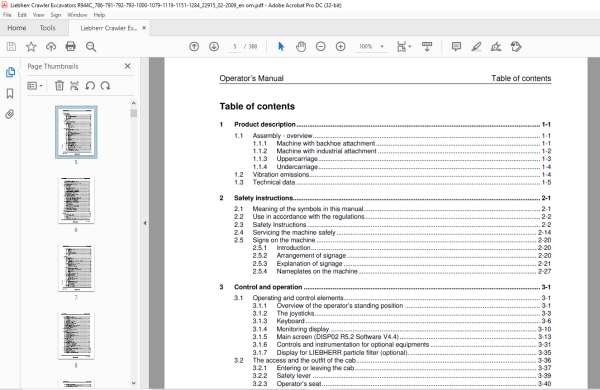Close the Page Thumbnails panel

click(127, 66)
